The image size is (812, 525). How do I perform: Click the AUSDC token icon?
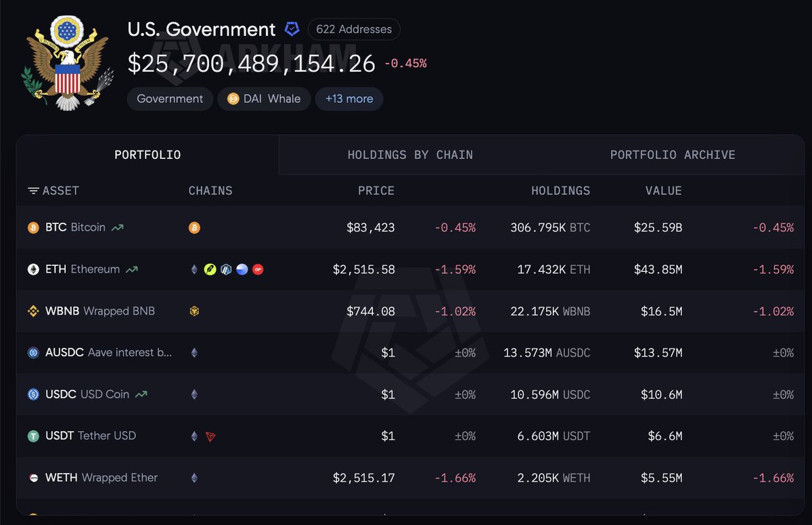tap(33, 352)
